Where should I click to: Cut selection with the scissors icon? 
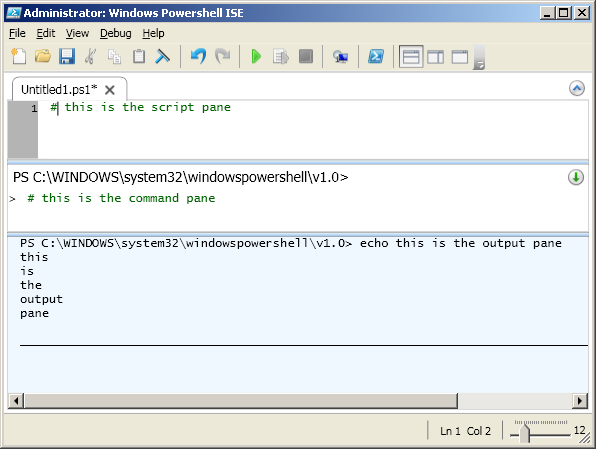pyautogui.click(x=90, y=56)
